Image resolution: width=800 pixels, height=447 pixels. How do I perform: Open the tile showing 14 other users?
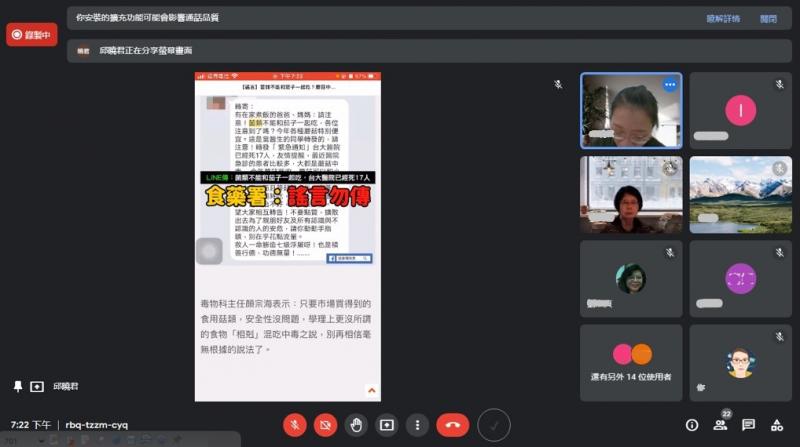(631, 361)
